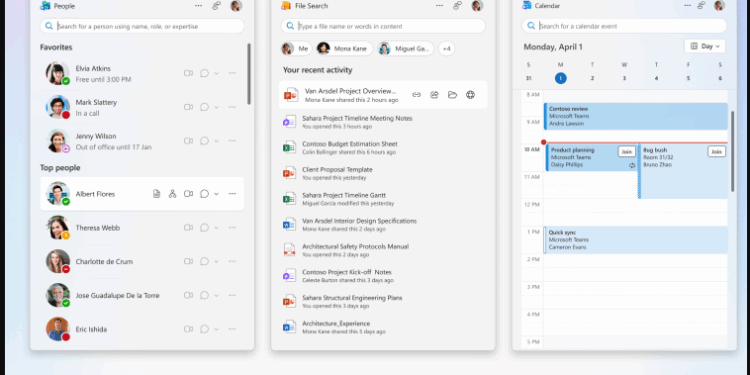Open Client Proposal Template file
Screen dimensions: 750x375
[383, 173]
